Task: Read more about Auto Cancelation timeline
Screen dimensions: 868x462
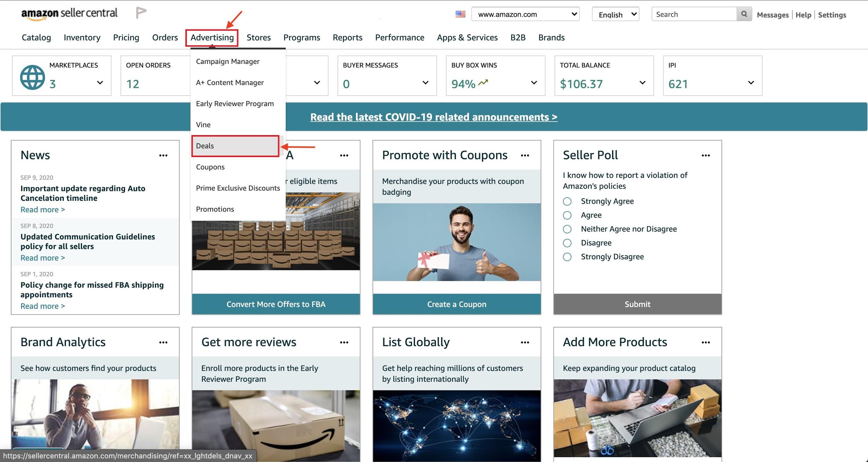Action: [x=43, y=210]
